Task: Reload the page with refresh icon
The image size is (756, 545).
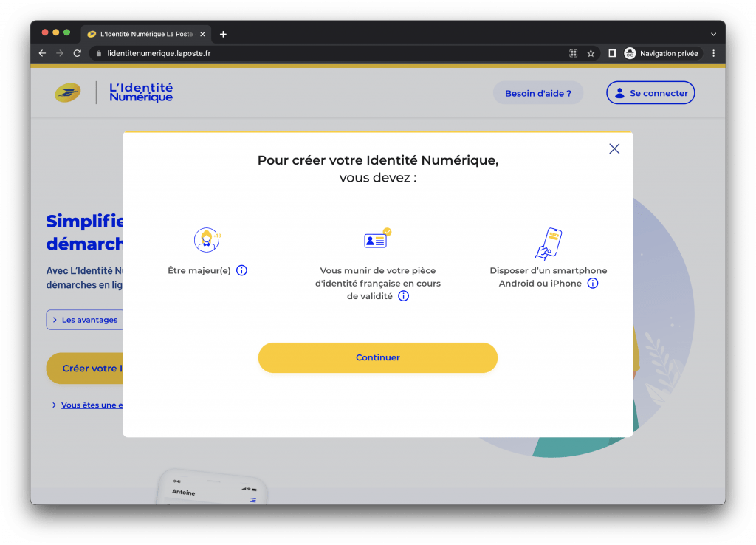Action: [77, 53]
